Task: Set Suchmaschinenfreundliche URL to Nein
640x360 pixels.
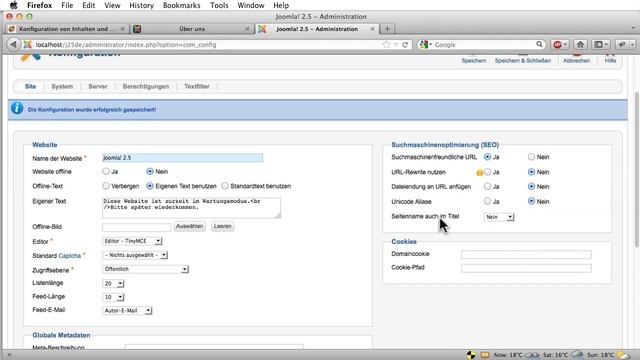Action: (531, 157)
